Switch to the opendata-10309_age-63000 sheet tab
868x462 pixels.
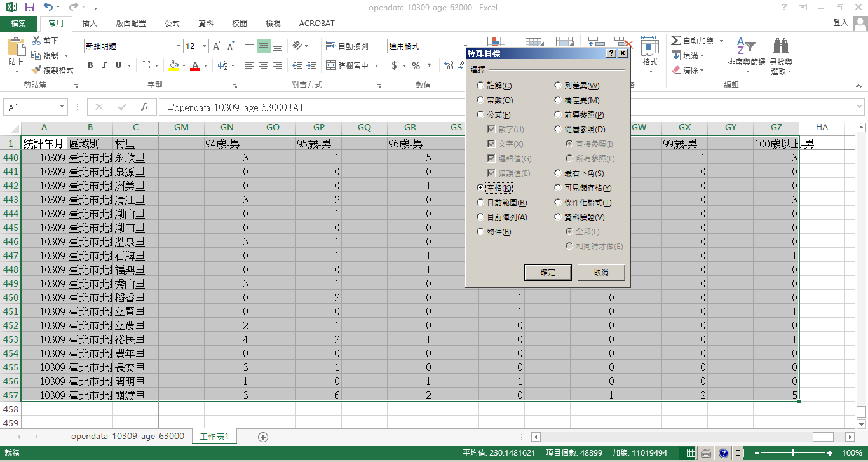pos(128,437)
